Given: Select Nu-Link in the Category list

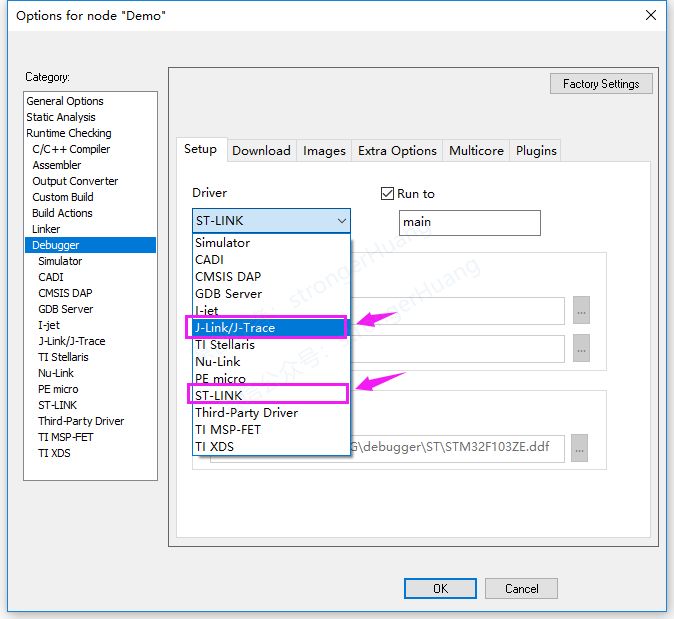Looking at the screenshot, I should pyautogui.click(x=90, y=373).
